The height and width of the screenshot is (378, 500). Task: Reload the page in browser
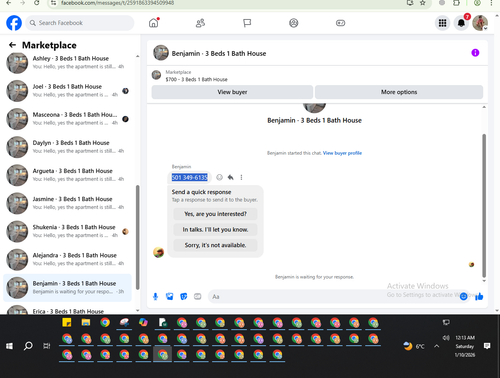coord(36,3)
